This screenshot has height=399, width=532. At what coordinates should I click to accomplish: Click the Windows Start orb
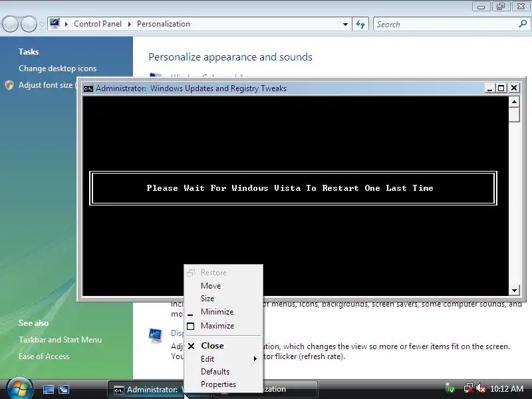coord(19,389)
